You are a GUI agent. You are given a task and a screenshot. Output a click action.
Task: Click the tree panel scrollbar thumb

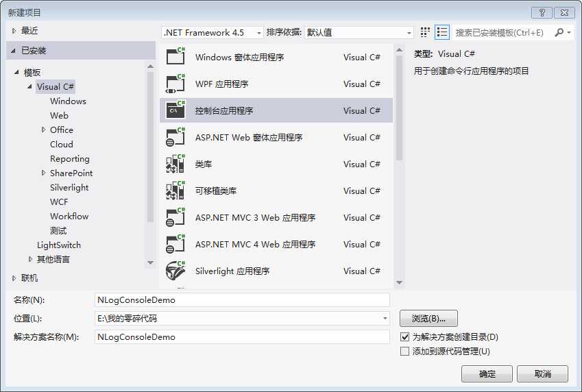150,147
